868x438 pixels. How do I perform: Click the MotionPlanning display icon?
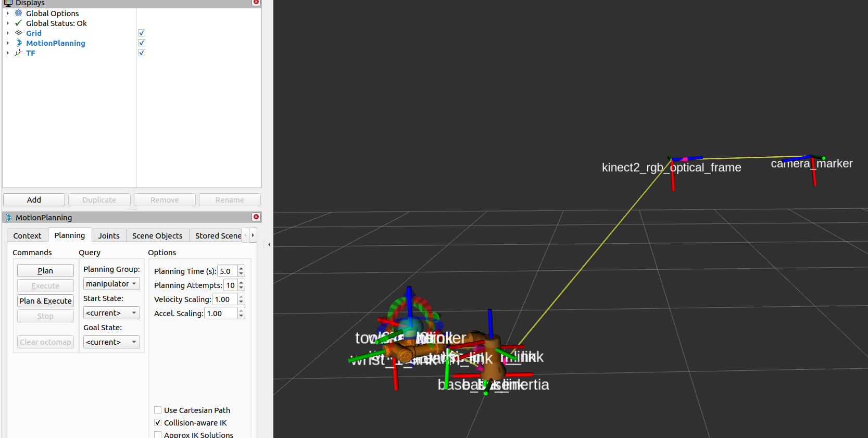(x=19, y=43)
